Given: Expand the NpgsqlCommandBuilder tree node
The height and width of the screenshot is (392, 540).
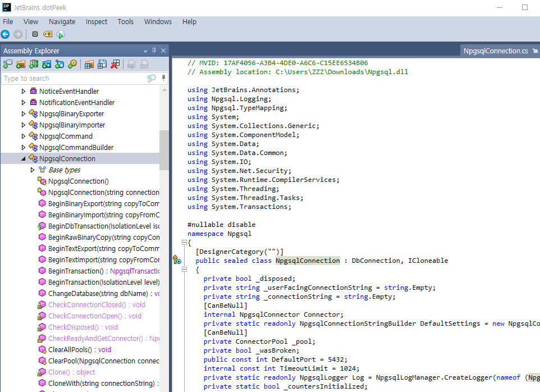Looking at the screenshot, I should pyautogui.click(x=24, y=148).
